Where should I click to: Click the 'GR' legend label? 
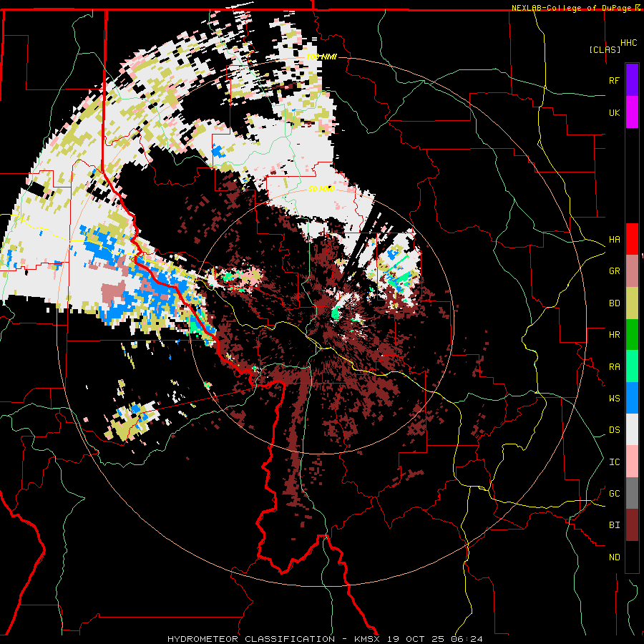coord(614,271)
